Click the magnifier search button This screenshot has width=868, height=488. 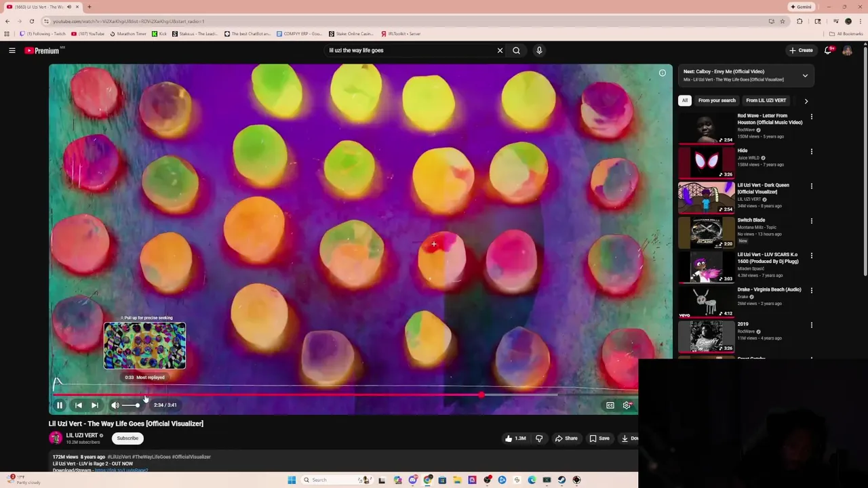pyautogui.click(x=516, y=50)
